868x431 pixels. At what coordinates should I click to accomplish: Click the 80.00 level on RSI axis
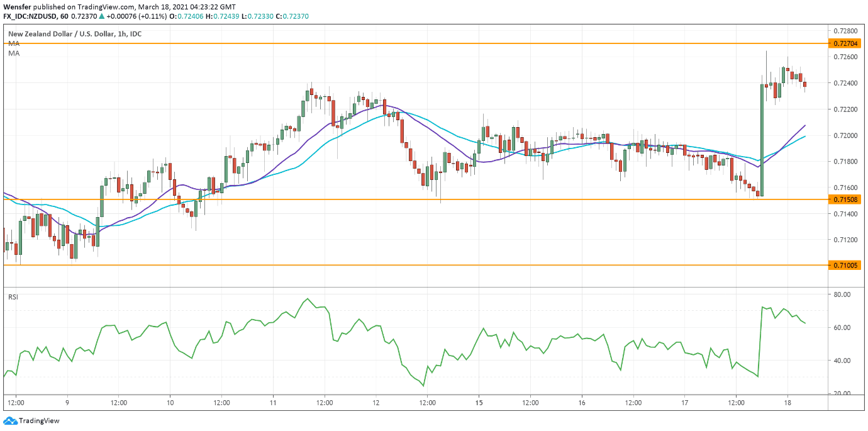[842, 294]
